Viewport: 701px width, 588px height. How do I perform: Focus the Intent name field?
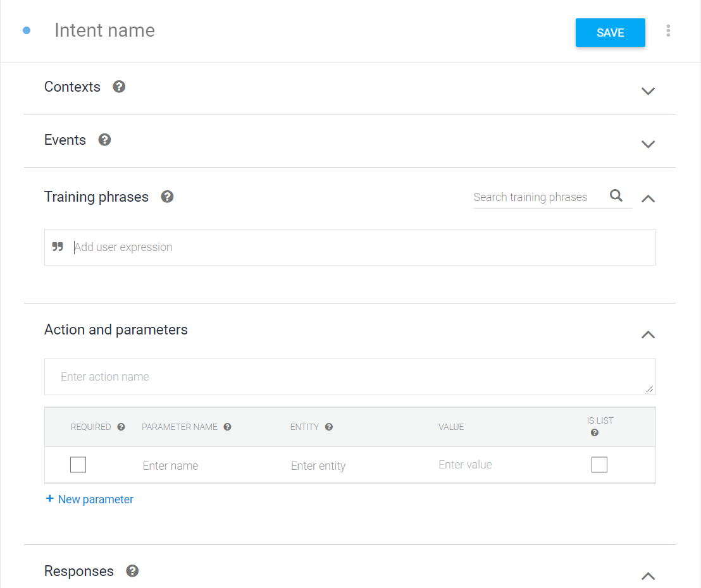[104, 30]
